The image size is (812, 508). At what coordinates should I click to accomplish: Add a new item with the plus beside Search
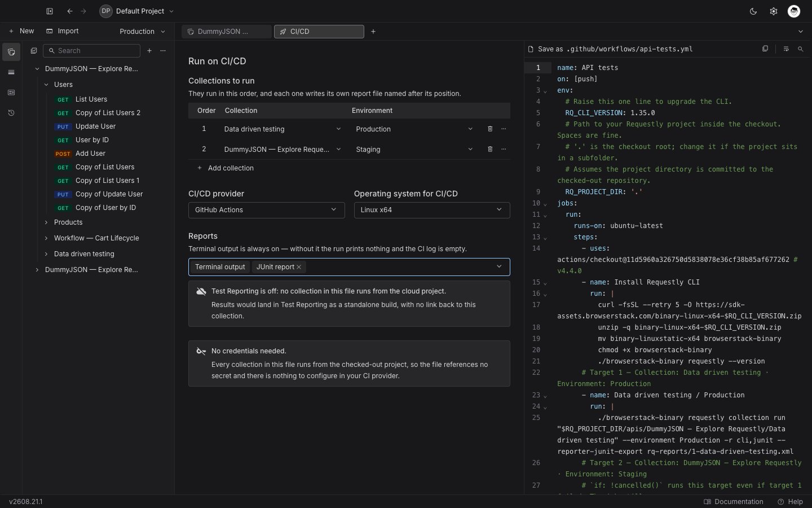click(149, 51)
